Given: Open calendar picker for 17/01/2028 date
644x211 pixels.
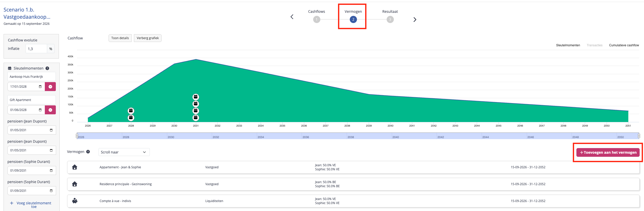Looking at the screenshot, I should point(40,87).
